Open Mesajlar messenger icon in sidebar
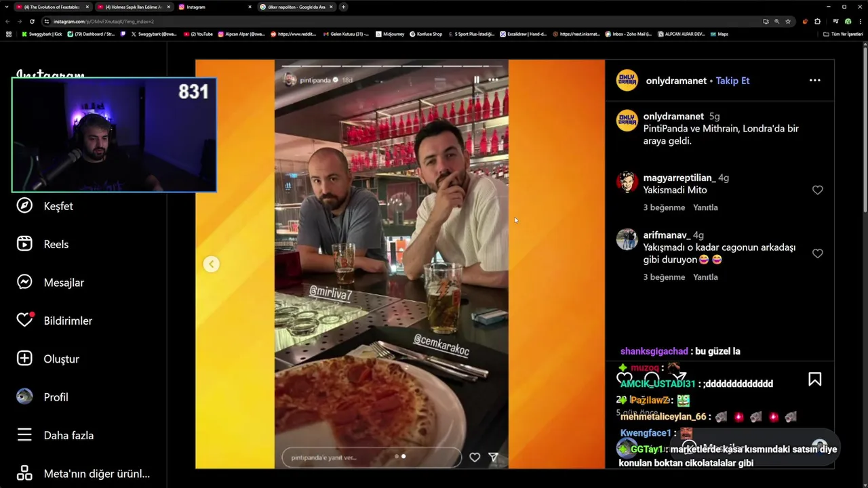The image size is (868, 488). (24, 282)
